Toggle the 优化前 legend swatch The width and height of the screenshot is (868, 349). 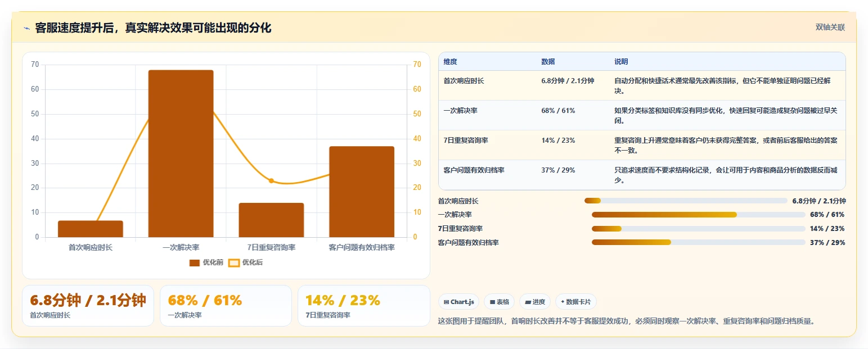point(195,262)
